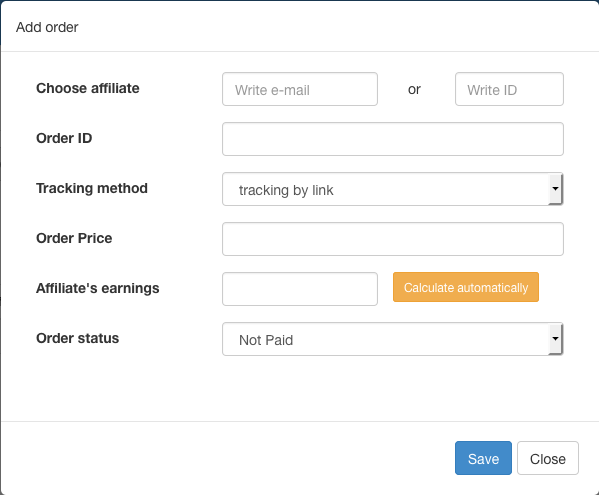Close the Add order dialog
This screenshot has height=495, width=599.
click(x=548, y=458)
